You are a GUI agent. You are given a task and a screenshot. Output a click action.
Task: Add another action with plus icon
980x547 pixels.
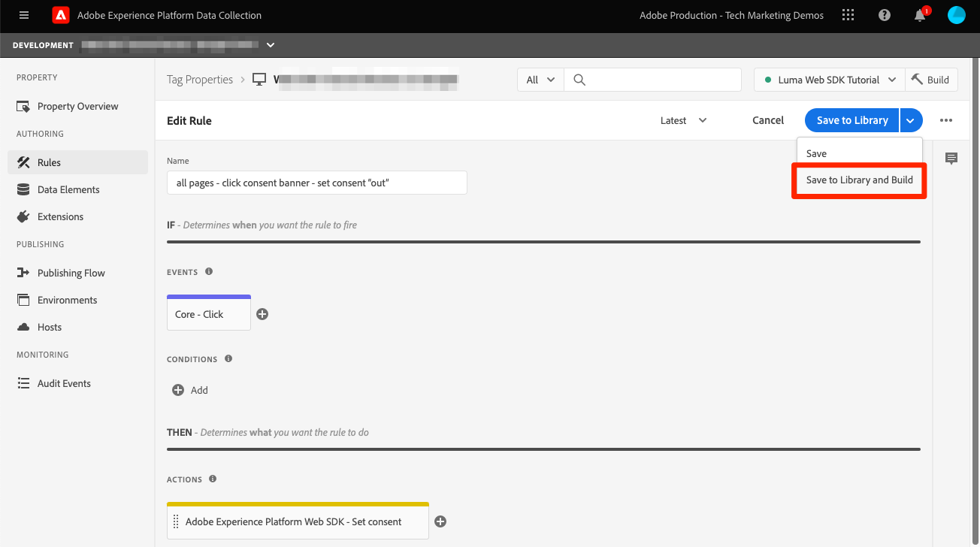point(440,521)
